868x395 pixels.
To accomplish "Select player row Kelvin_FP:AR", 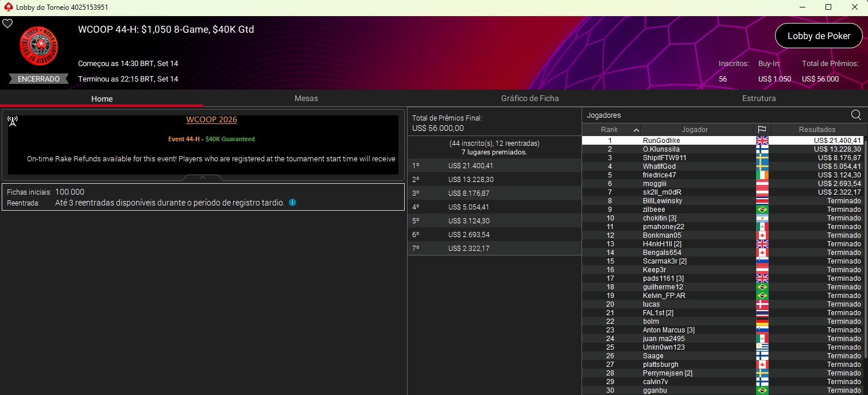I will tap(723, 296).
